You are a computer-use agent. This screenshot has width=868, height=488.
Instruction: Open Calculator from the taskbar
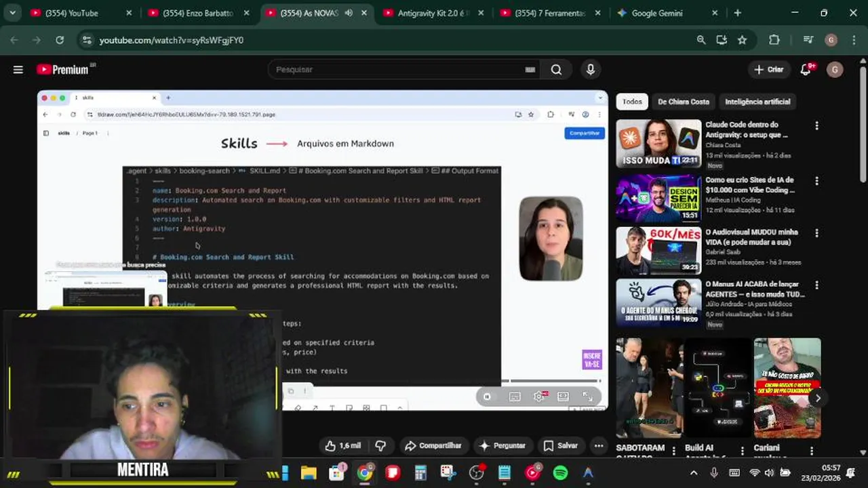420,473
